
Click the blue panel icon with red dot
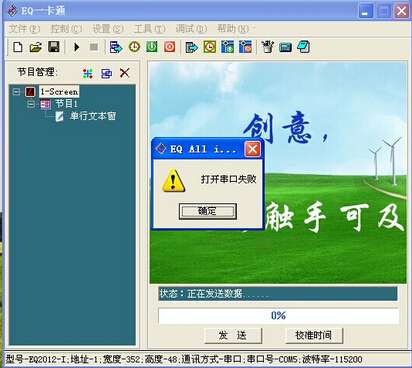(x=246, y=47)
